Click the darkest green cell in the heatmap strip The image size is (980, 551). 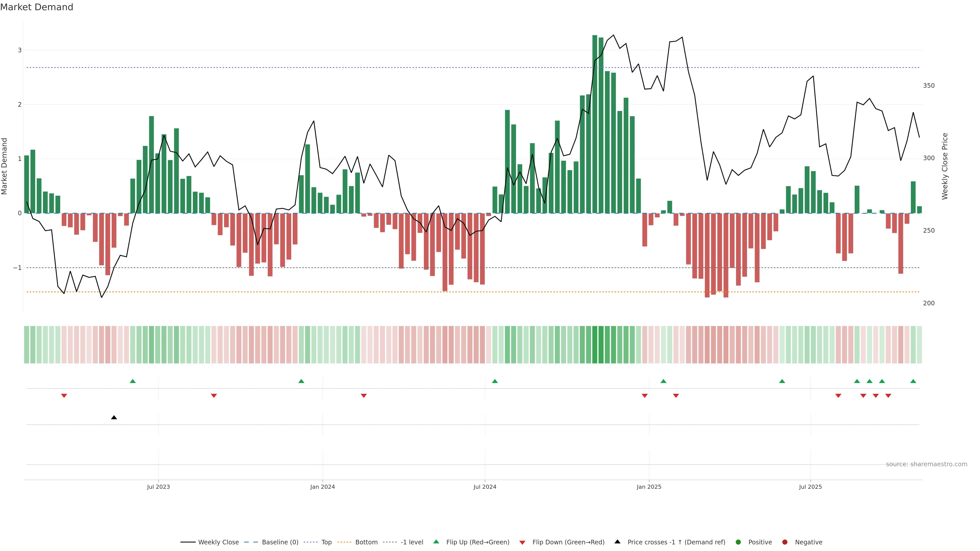(x=595, y=345)
